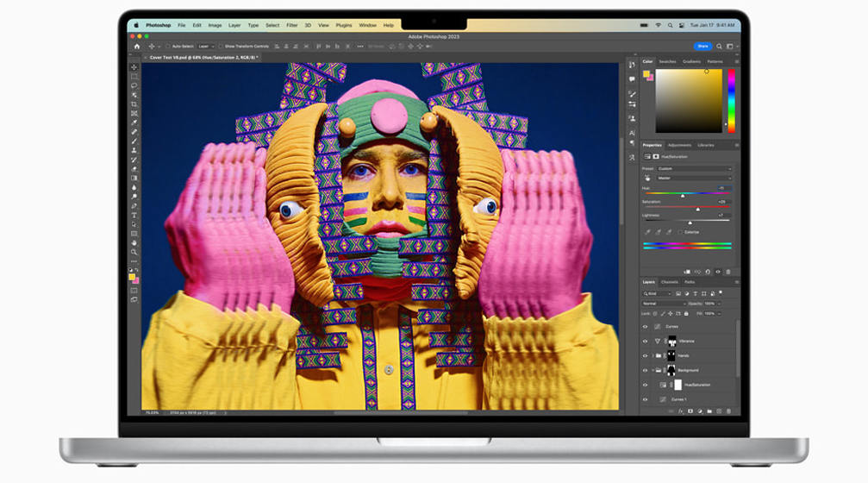Open the Filter menu
Viewport: 868px width, 483px height.
click(291, 26)
